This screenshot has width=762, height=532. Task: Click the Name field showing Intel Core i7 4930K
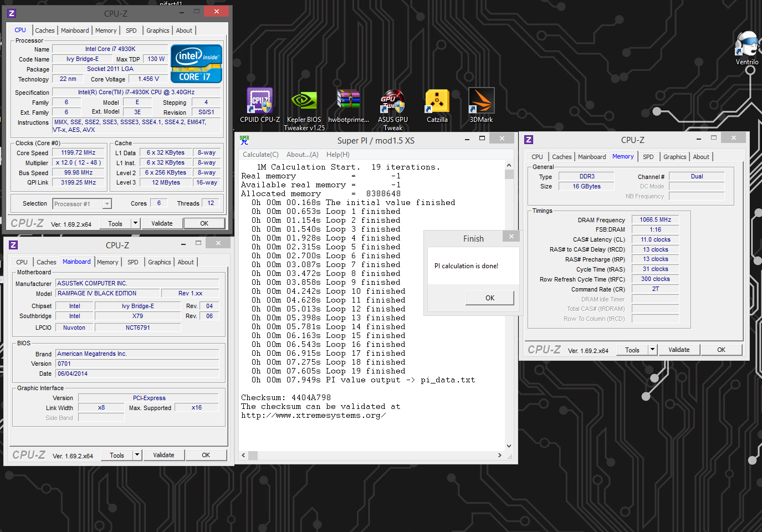(x=110, y=49)
